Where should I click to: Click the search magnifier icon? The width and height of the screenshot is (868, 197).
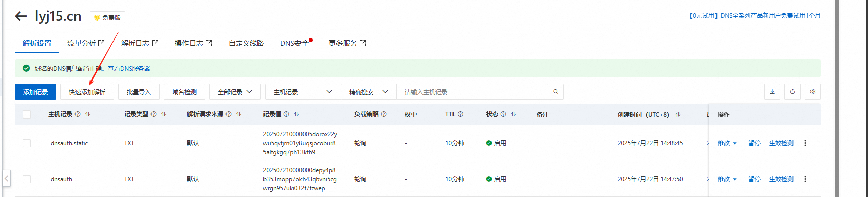(x=556, y=92)
